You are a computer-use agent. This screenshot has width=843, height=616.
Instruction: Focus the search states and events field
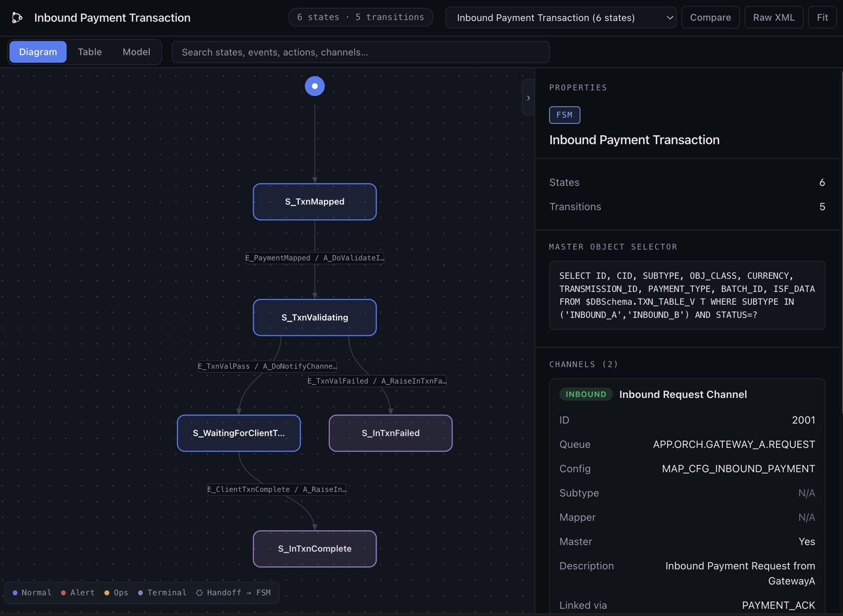click(360, 52)
